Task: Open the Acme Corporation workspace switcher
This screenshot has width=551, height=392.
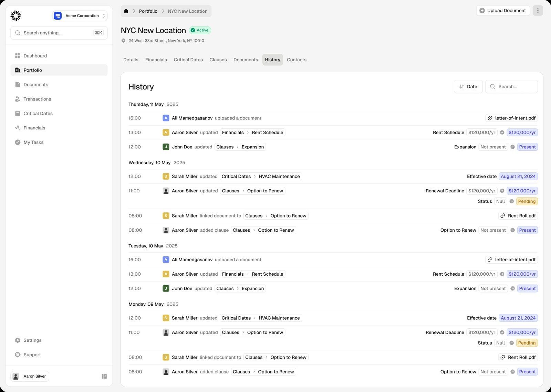Action: coord(80,15)
